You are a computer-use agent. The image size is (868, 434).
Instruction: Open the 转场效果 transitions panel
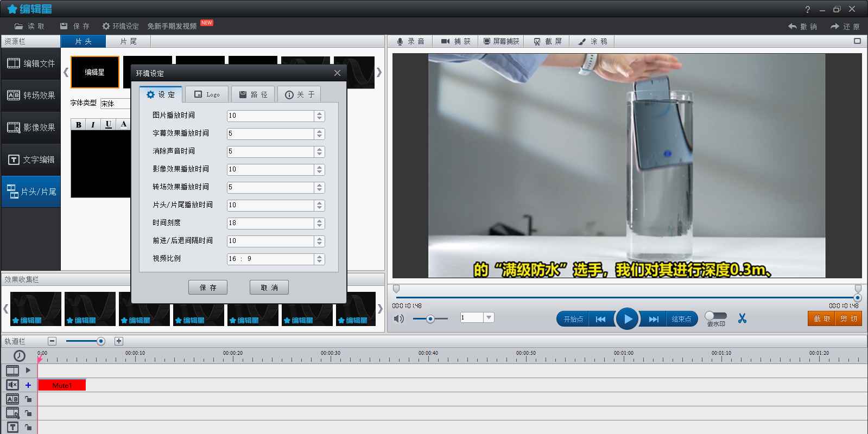click(x=31, y=95)
